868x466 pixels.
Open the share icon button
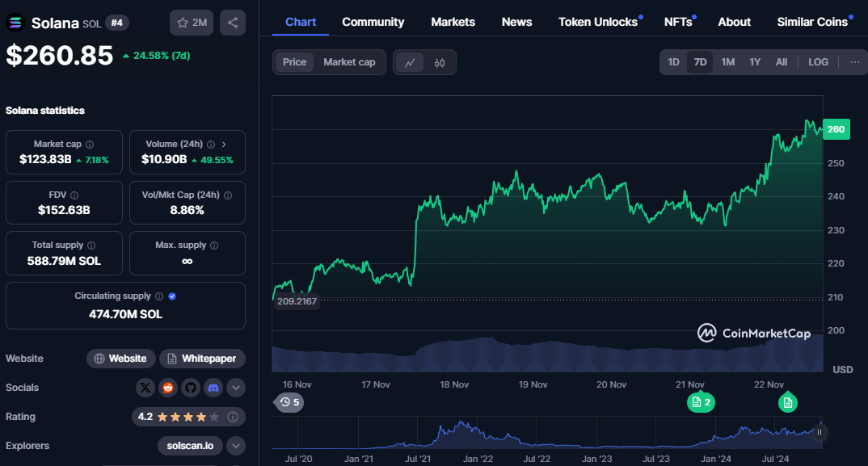point(233,23)
